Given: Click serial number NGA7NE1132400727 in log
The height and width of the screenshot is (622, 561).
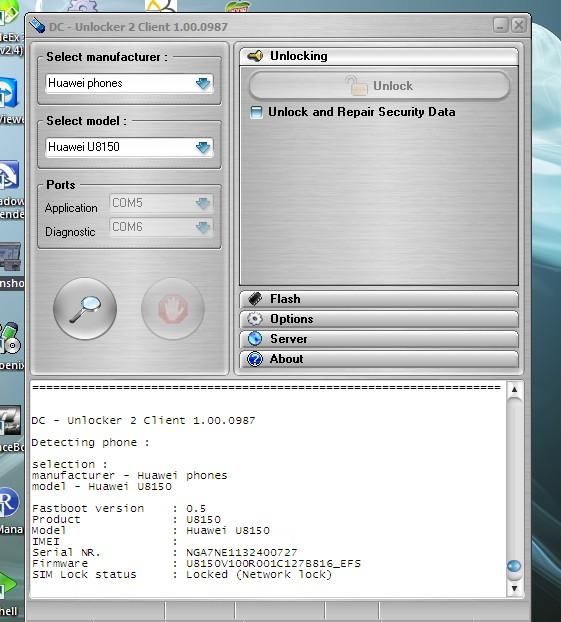Looking at the screenshot, I should tap(241, 553).
